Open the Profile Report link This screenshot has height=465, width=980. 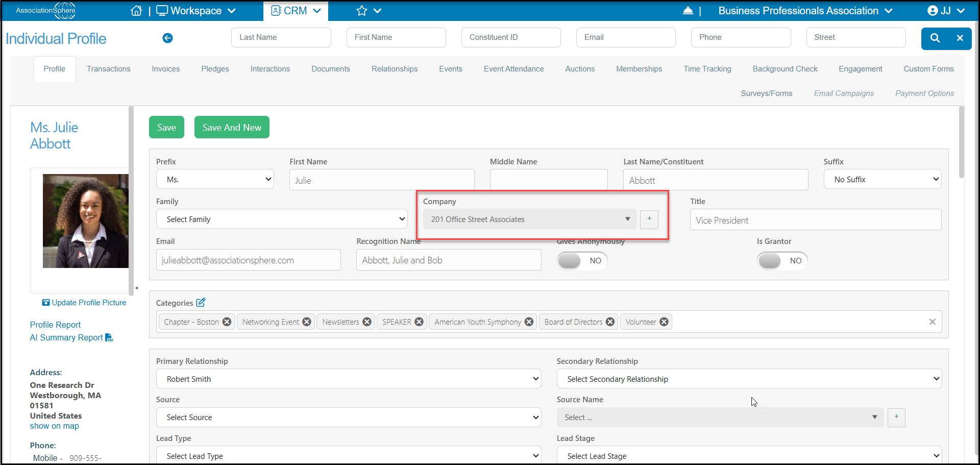click(55, 325)
